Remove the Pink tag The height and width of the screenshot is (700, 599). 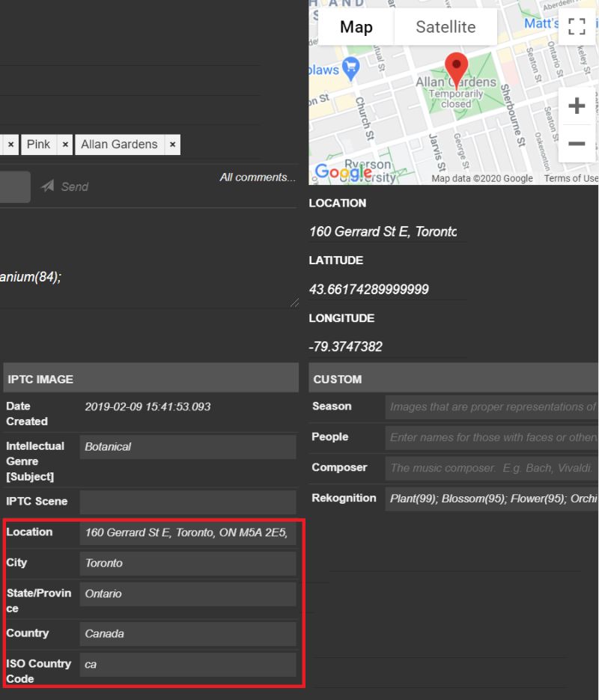pyautogui.click(x=66, y=144)
